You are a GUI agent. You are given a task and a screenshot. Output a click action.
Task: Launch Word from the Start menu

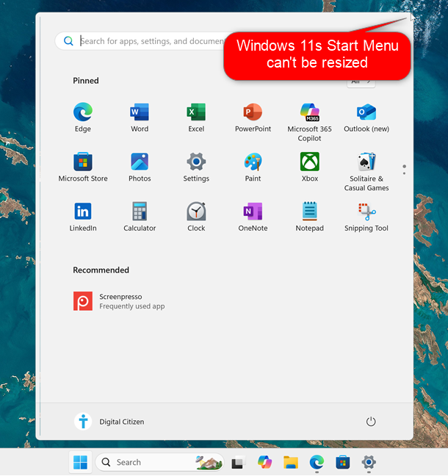[x=140, y=118]
